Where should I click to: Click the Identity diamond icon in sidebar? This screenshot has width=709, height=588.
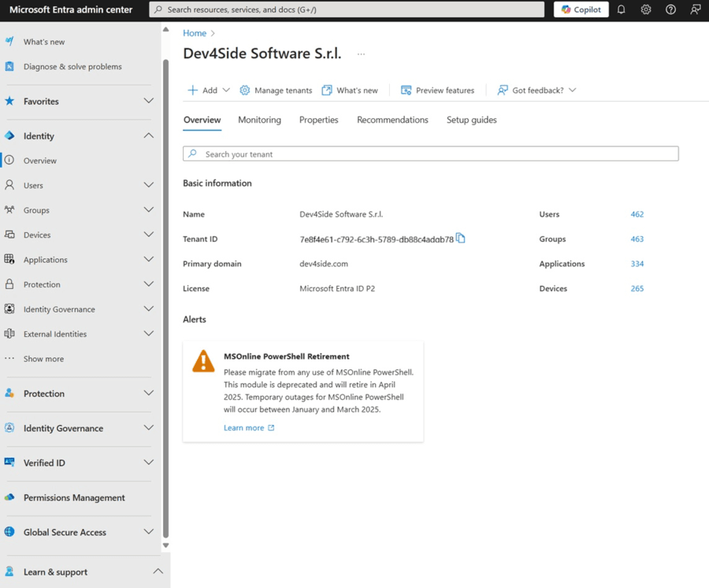tap(9, 135)
